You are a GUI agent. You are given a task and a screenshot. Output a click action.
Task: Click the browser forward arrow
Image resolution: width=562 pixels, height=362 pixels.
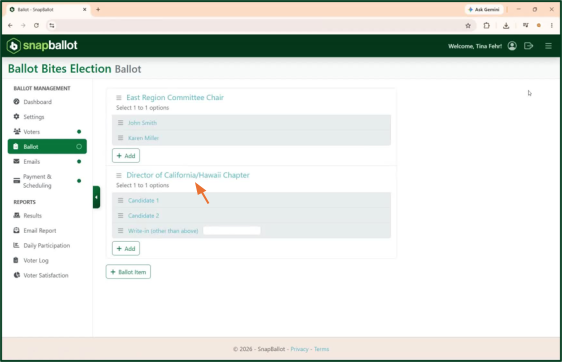pos(23,25)
